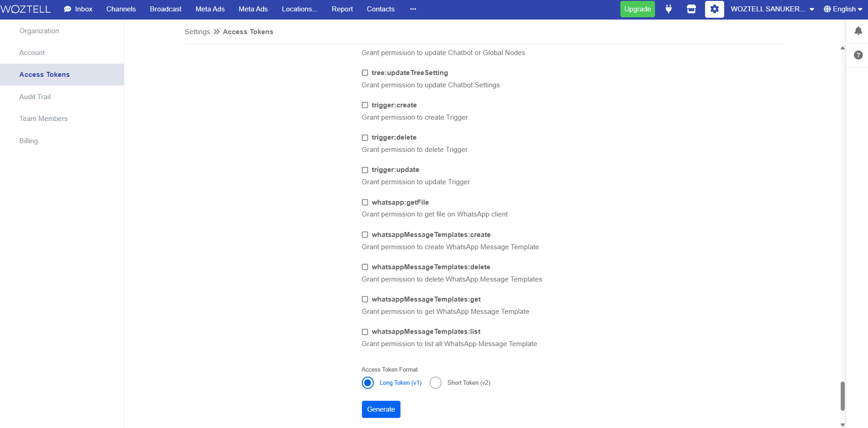Select Short Token (v2) format

[436, 383]
